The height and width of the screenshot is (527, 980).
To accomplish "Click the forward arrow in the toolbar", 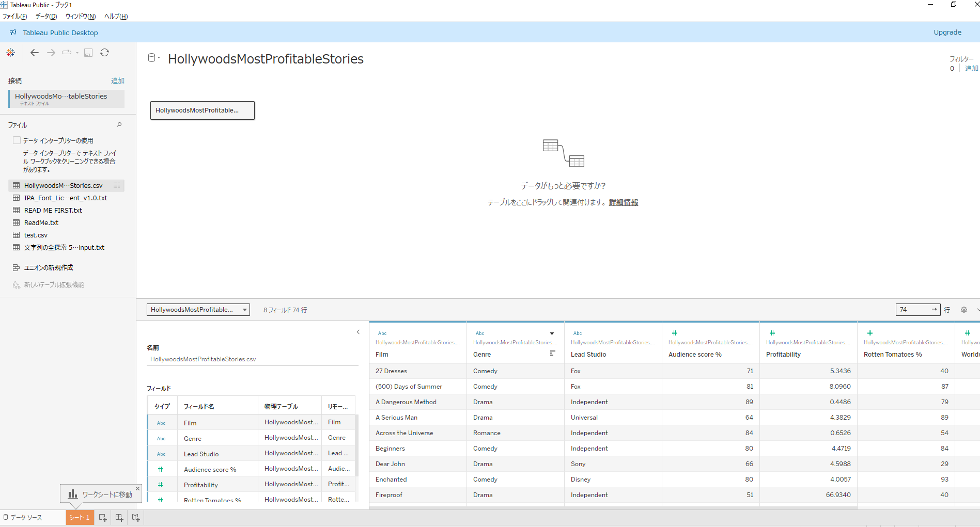I will [x=51, y=53].
